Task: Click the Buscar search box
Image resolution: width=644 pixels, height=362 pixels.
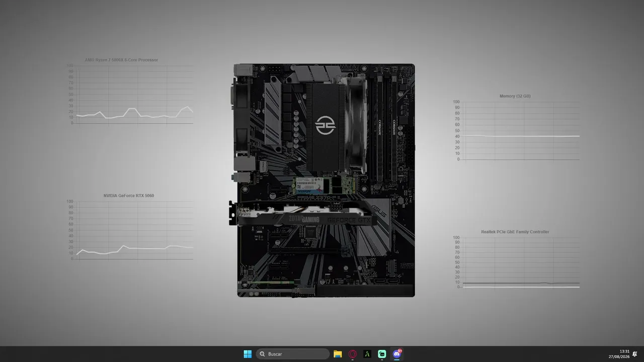Action: coord(293,354)
